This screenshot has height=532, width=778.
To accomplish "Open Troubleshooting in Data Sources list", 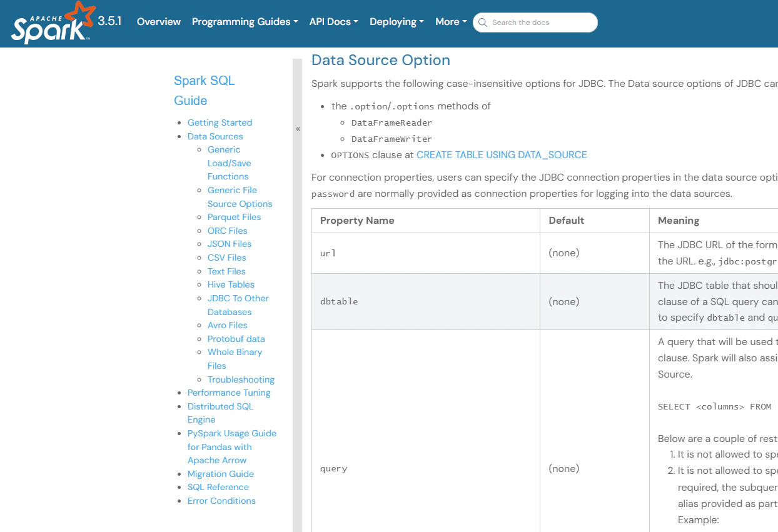I will pos(241,379).
